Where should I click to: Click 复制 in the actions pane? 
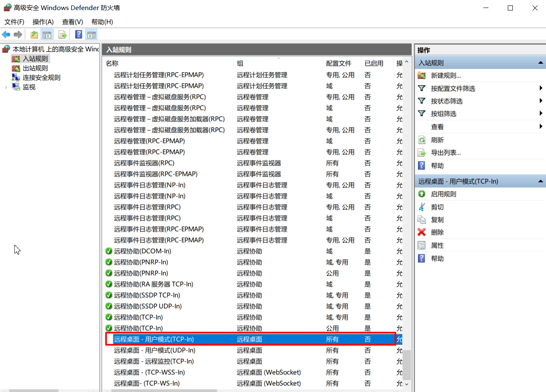pos(437,220)
